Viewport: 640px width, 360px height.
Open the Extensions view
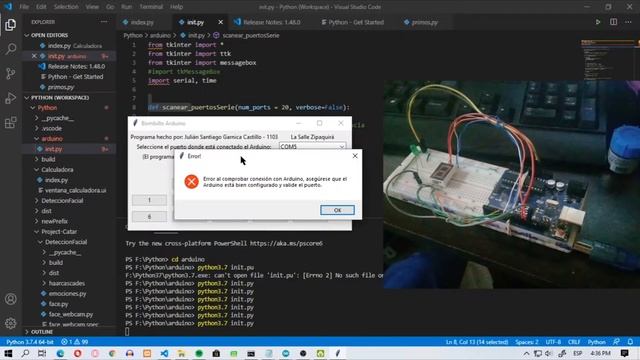pyautogui.click(x=11, y=122)
